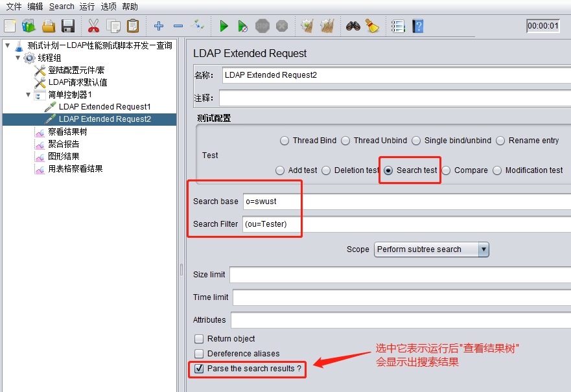Click the binoculars Search icon
Viewport: 571px width, 392px height.
[x=353, y=26]
